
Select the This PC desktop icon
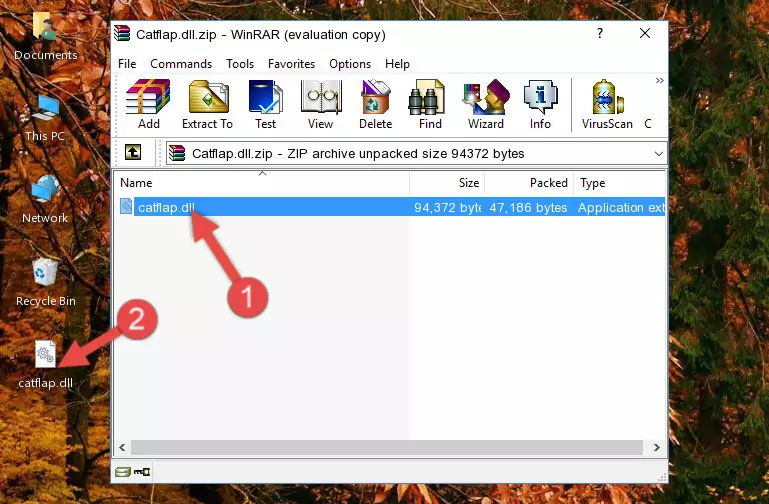tap(45, 118)
